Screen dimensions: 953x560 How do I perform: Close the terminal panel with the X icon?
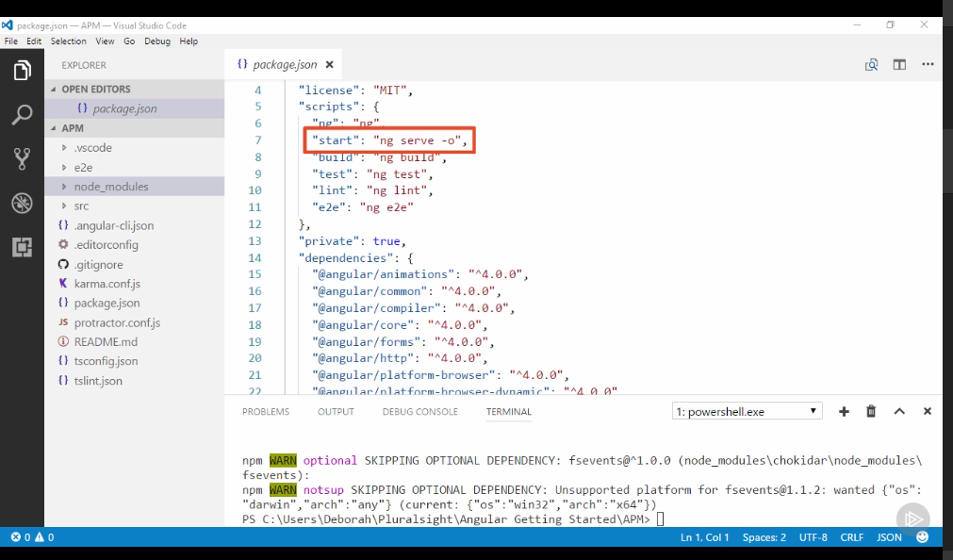pyautogui.click(x=927, y=411)
